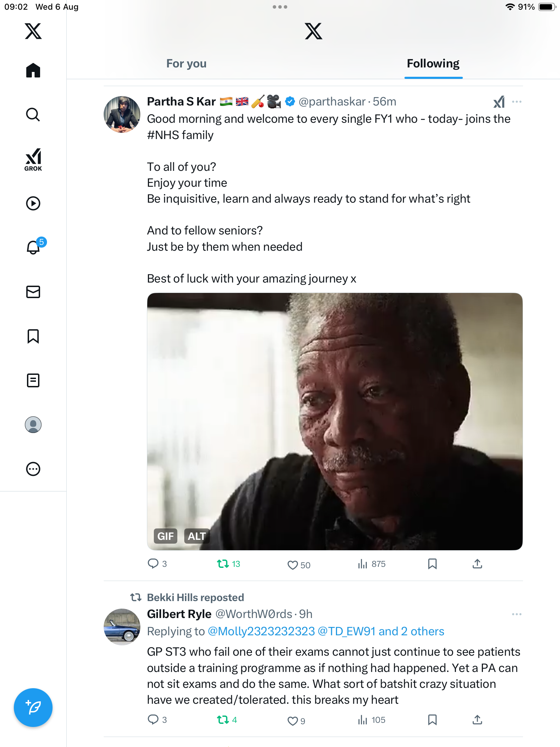The image size is (560, 747).
Task: Open Partha S Kar's profile picture
Action: pyautogui.click(x=122, y=114)
